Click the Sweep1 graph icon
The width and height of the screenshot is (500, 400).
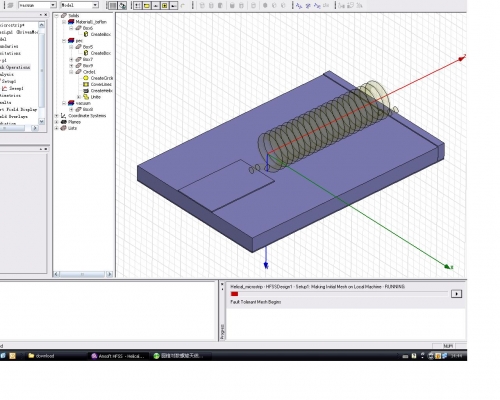click(x=5, y=88)
